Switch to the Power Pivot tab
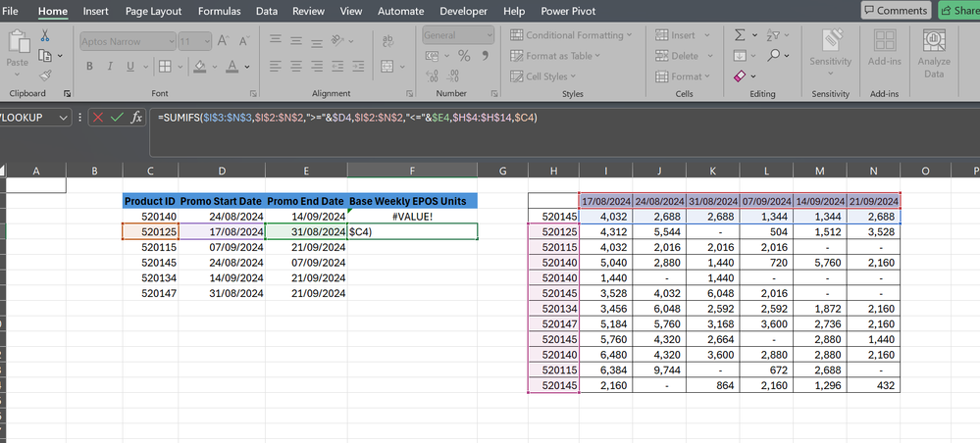This screenshot has height=443, width=980. click(568, 11)
